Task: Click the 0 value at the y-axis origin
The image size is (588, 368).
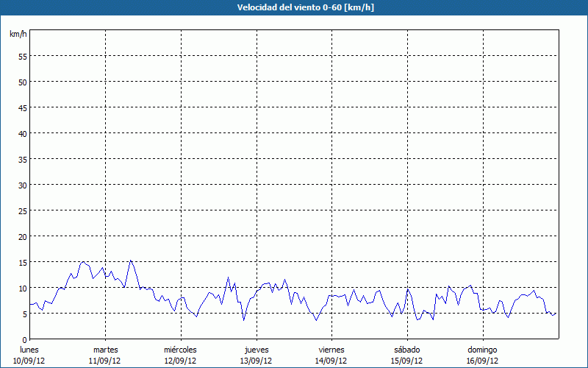Action: (24, 339)
